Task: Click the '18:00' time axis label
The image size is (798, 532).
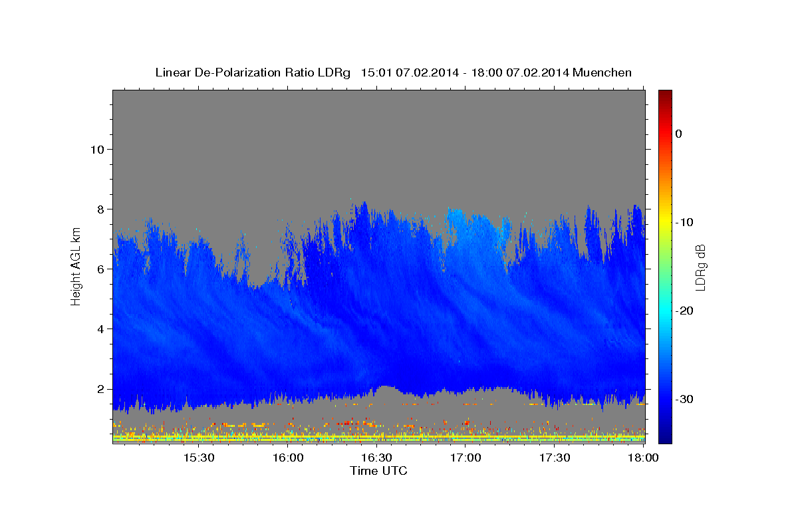Action: point(644,458)
